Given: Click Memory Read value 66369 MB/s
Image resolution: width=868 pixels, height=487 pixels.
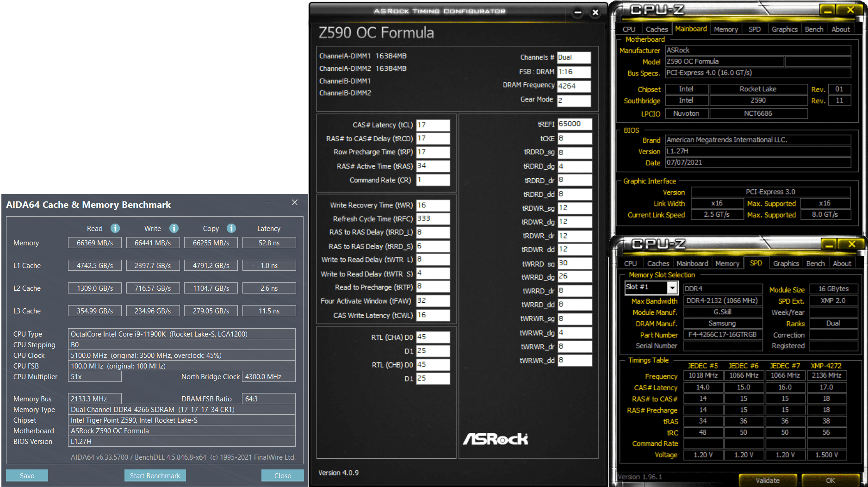Looking at the screenshot, I should pos(95,243).
